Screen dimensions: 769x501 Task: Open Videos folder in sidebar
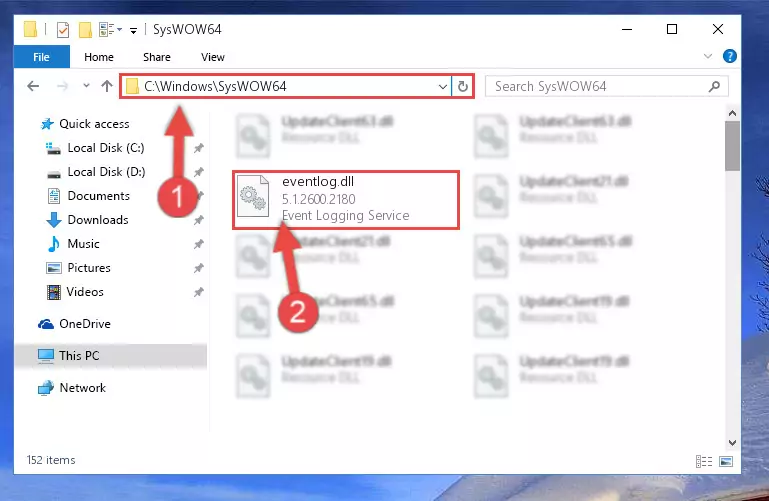coord(85,292)
